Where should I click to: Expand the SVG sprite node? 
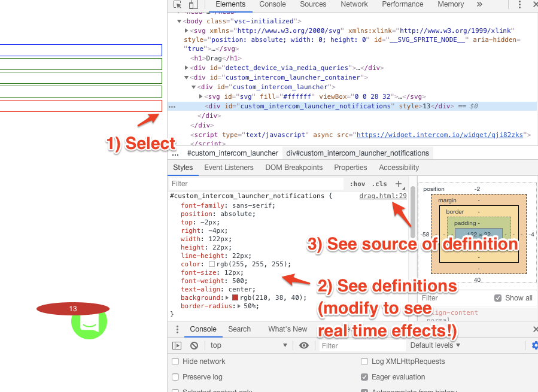pos(186,31)
